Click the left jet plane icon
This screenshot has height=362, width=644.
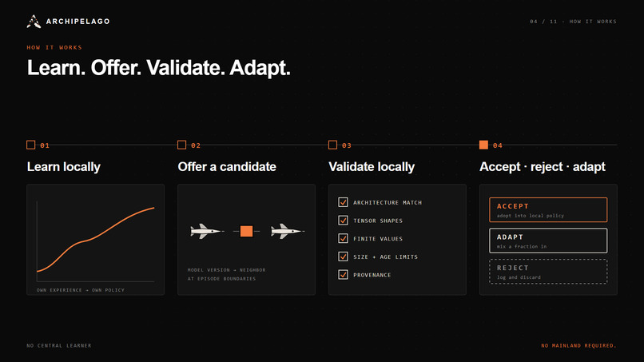point(207,231)
